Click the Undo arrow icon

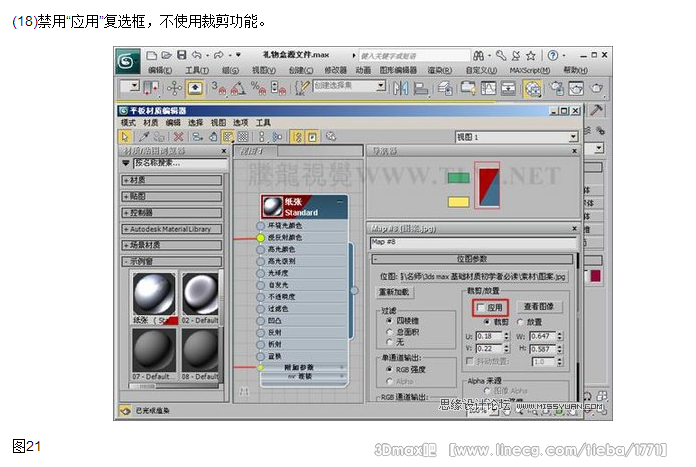pyautogui.click(x=197, y=55)
